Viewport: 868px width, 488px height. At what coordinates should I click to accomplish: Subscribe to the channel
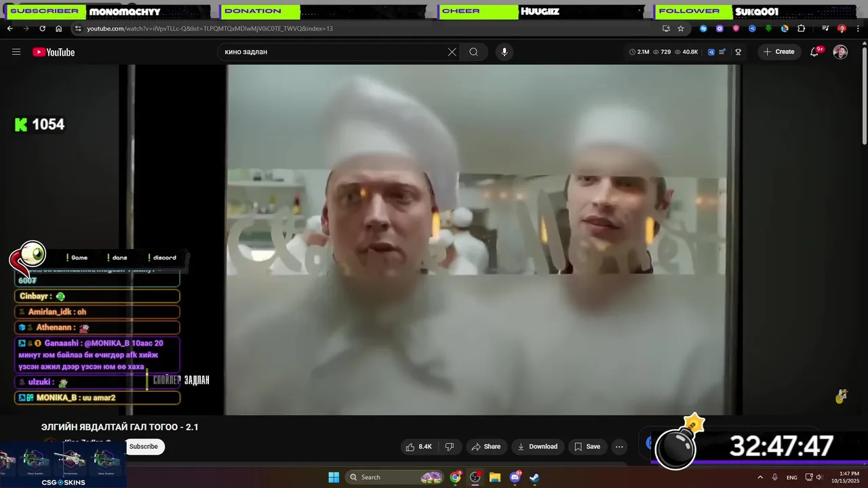click(144, 447)
